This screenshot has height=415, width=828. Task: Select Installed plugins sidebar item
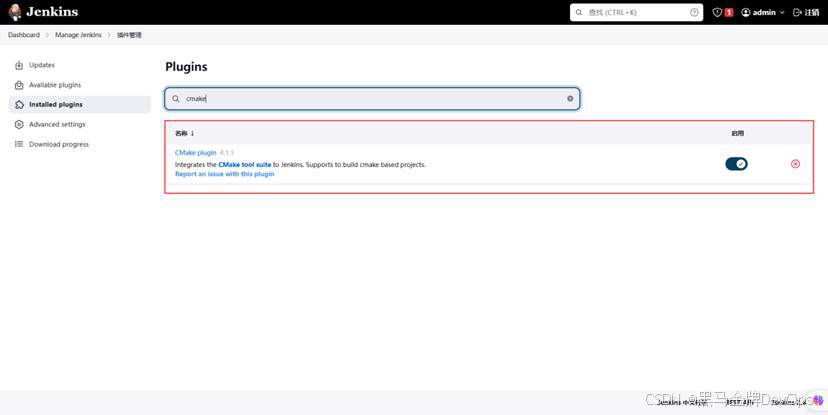(80, 105)
